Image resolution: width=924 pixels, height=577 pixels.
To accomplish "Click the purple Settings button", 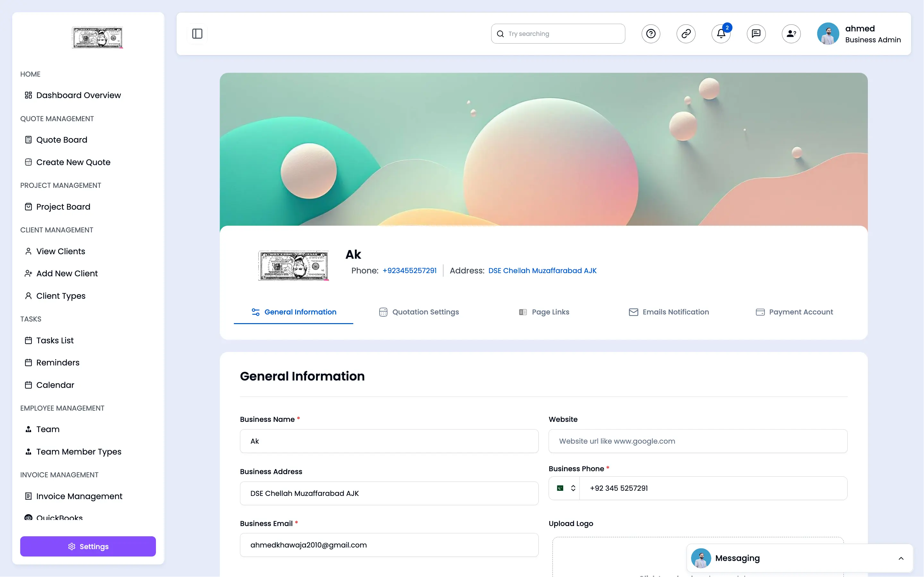I will [88, 546].
